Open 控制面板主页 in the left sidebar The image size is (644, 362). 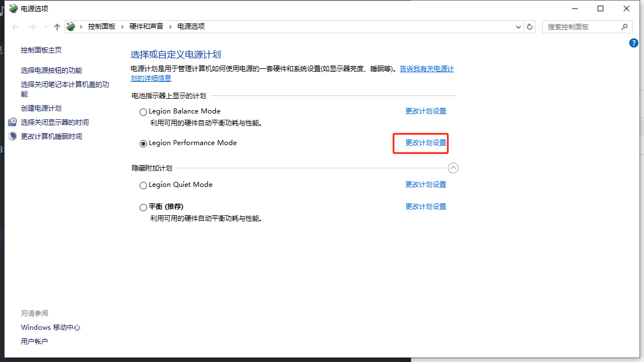point(41,50)
